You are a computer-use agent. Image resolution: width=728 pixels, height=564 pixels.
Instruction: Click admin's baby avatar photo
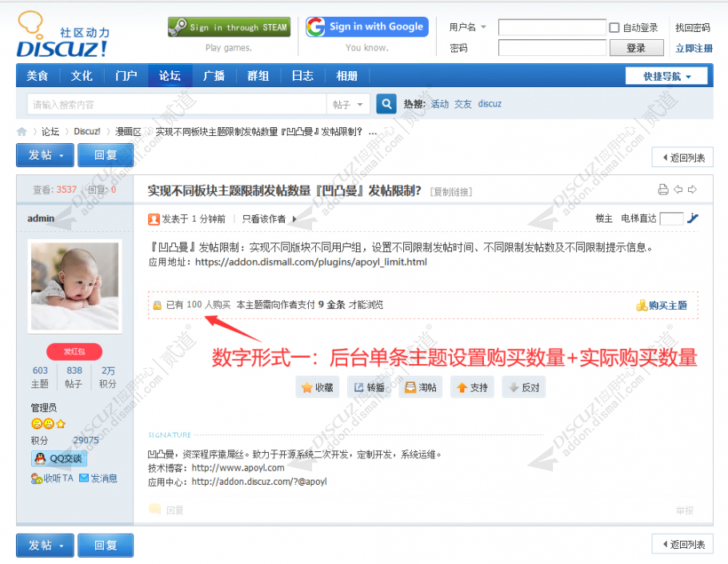(x=74, y=286)
